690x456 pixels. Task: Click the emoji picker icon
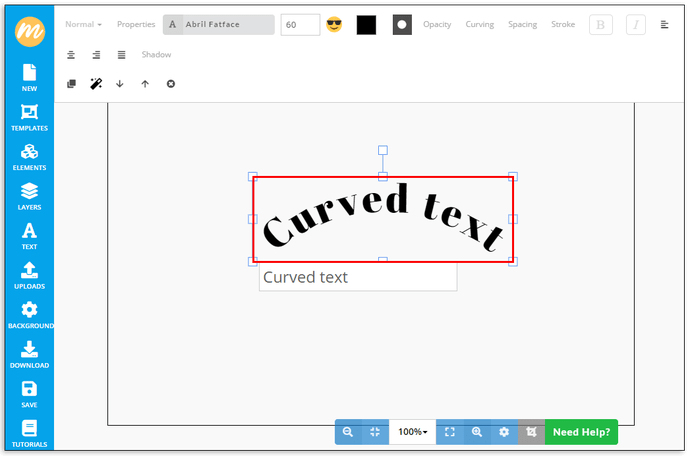coord(334,25)
